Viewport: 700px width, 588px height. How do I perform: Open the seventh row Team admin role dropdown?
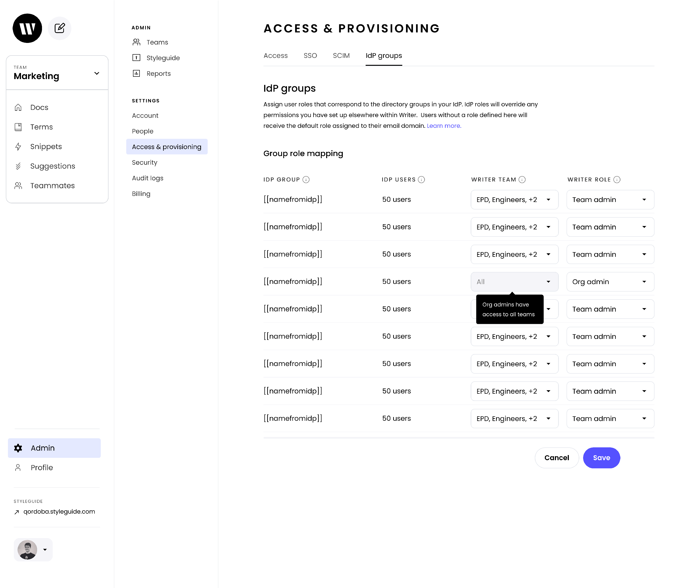click(610, 364)
